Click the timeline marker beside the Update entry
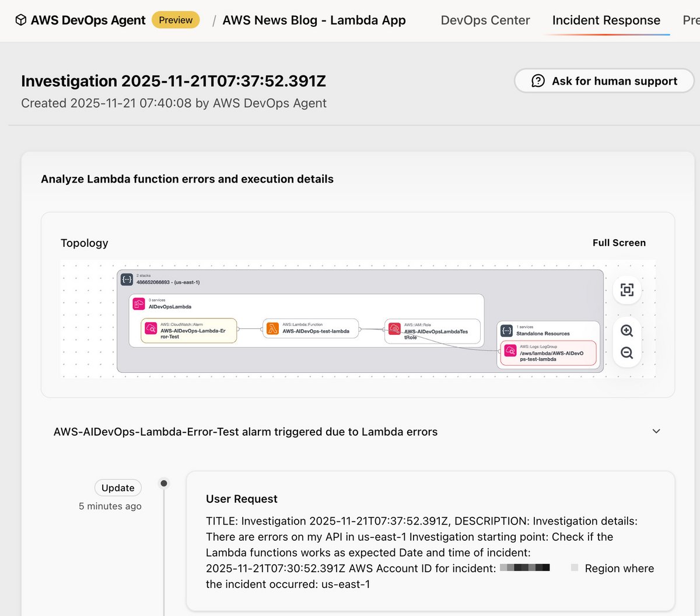This screenshot has width=700, height=616. pos(164,482)
